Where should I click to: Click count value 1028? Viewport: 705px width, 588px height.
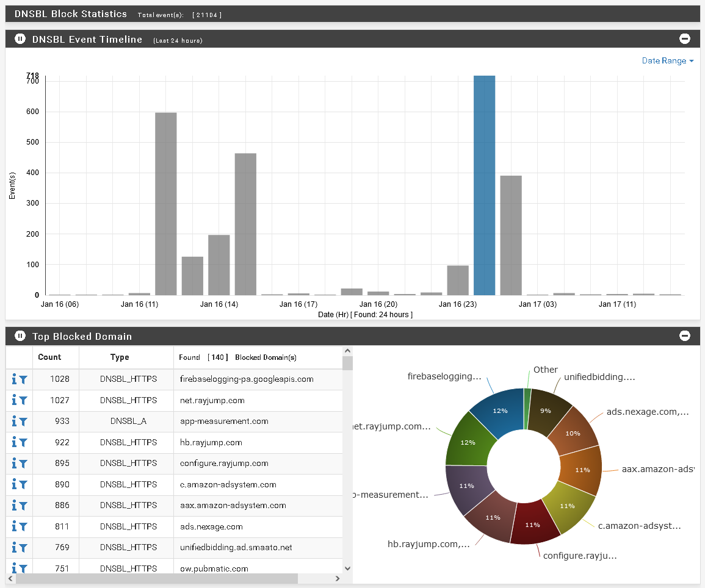point(60,379)
